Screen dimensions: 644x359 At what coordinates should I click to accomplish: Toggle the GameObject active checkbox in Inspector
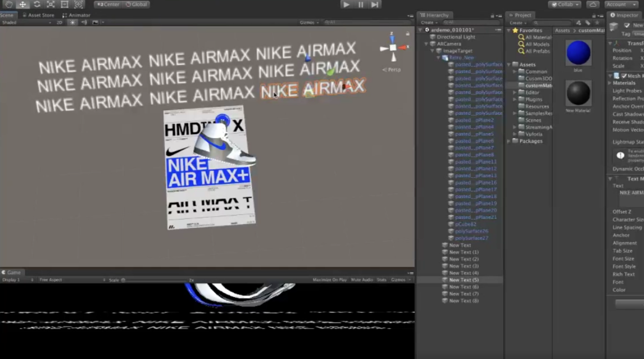click(627, 25)
